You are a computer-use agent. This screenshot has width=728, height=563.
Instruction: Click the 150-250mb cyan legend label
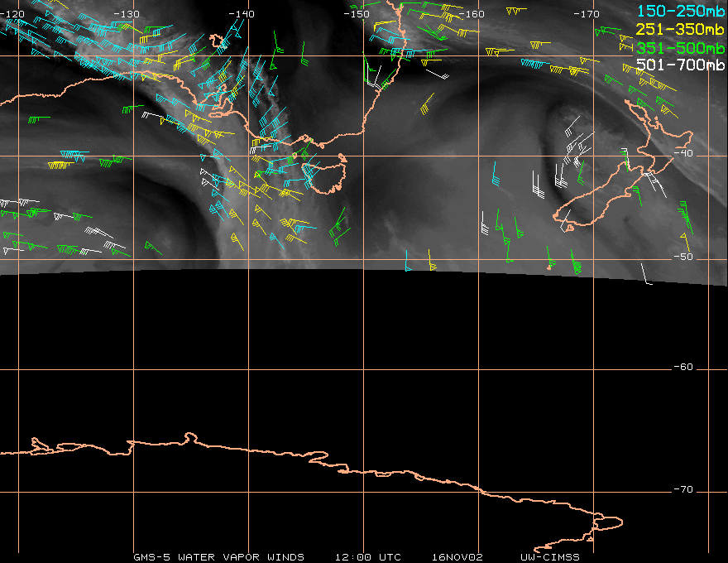(681, 11)
